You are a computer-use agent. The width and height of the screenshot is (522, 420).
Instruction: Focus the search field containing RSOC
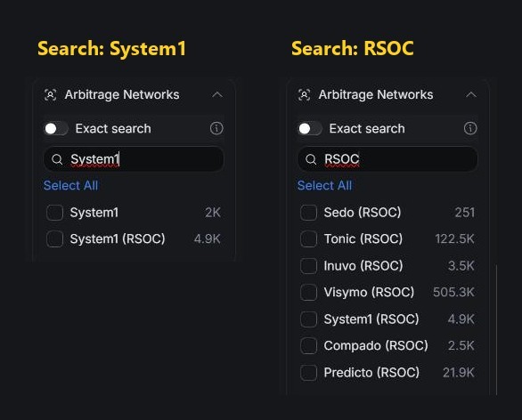[387, 159]
